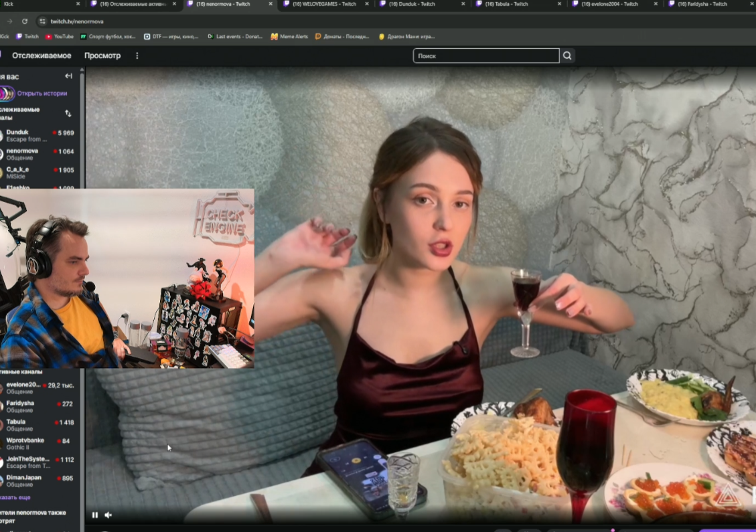
Task: Open the C_a_k_e channel in sidebar
Action: pyautogui.click(x=39, y=173)
